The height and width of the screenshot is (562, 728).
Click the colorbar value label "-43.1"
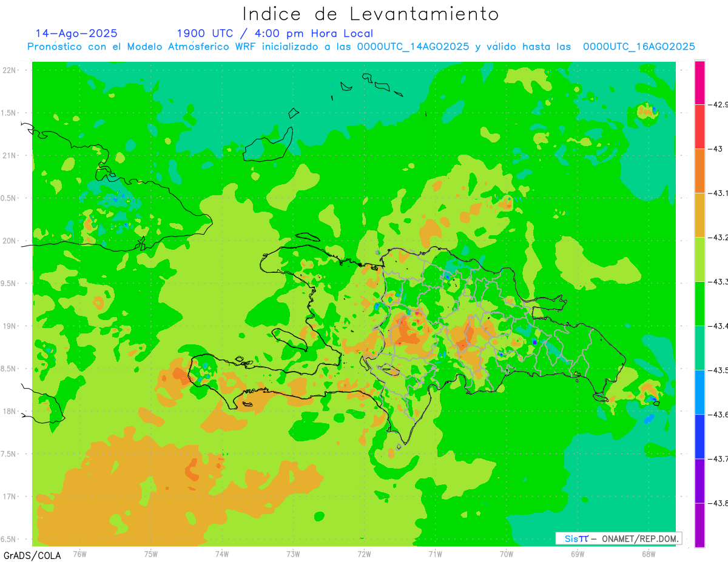[718, 193]
